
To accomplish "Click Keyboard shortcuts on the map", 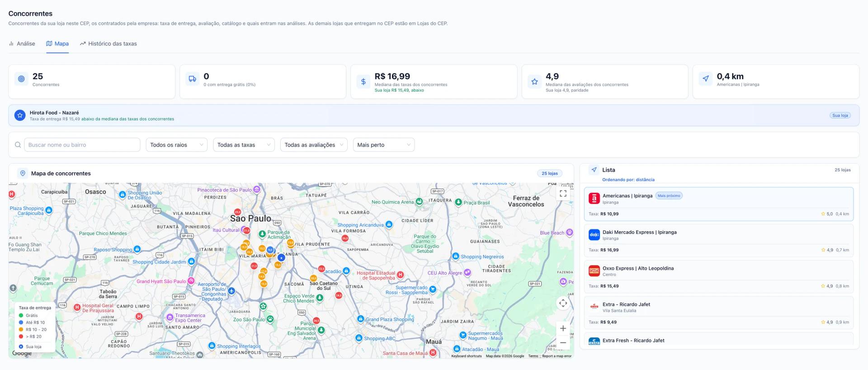I will [x=466, y=356].
